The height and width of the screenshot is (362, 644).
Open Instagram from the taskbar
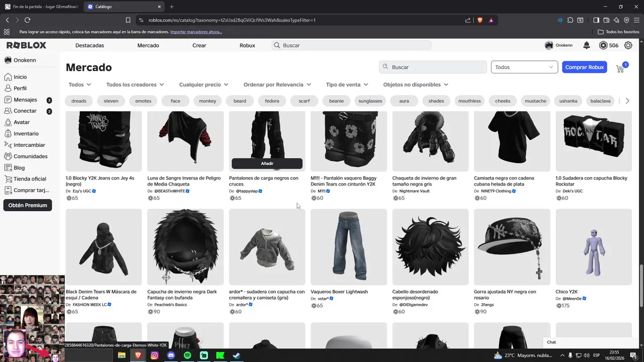point(154,355)
